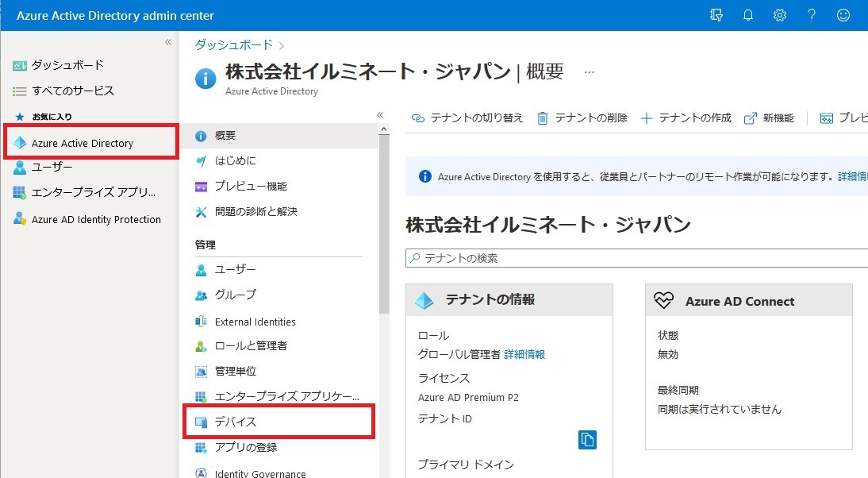Open 詳細情報 link beside グローバル管理者
The image size is (868, 478).
coord(524,354)
